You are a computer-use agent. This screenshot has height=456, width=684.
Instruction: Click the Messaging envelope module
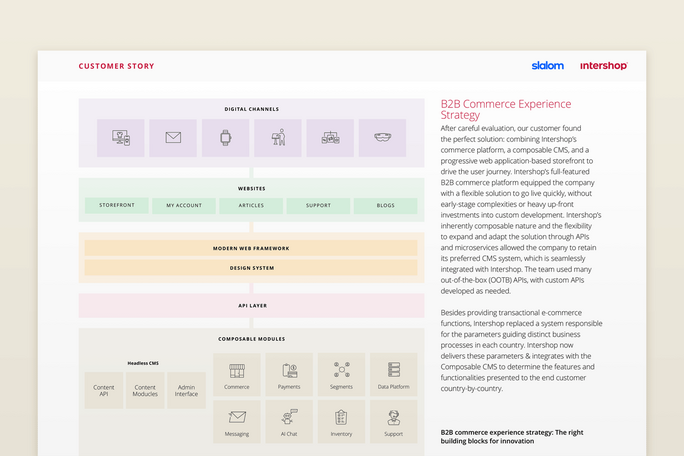pyautogui.click(x=237, y=420)
